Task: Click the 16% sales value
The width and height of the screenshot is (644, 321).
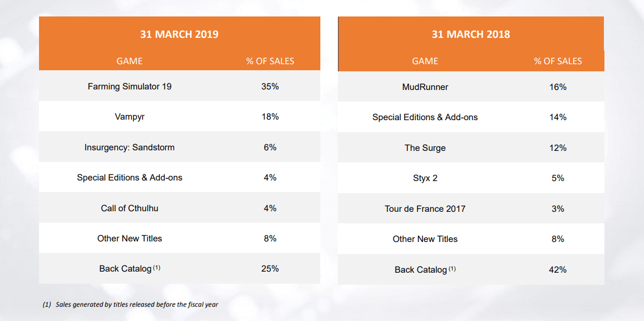Action: click(x=558, y=87)
